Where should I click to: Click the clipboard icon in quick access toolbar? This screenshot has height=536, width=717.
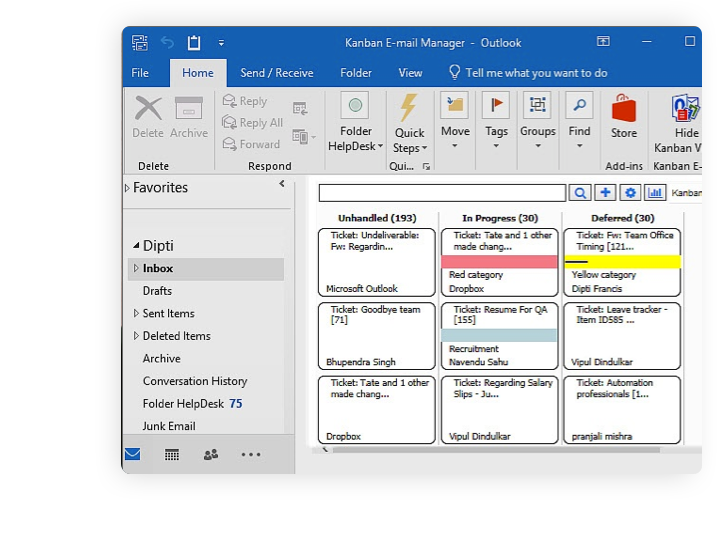click(x=194, y=43)
